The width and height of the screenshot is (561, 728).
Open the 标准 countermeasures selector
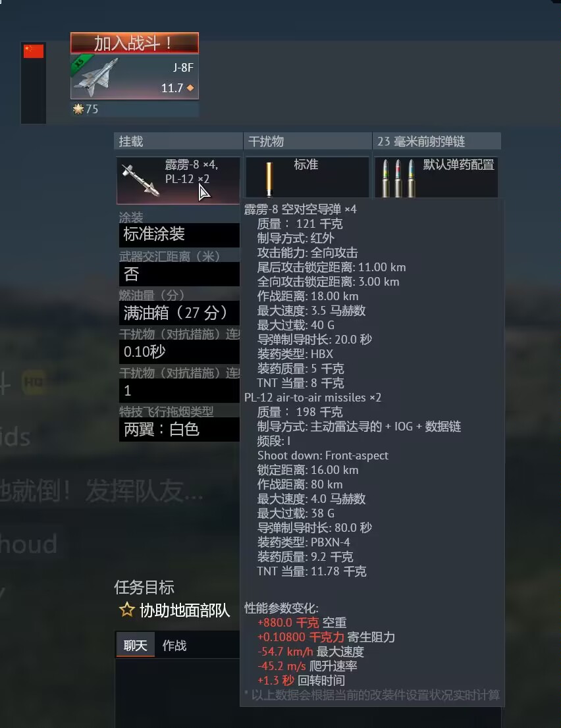pyautogui.click(x=307, y=177)
